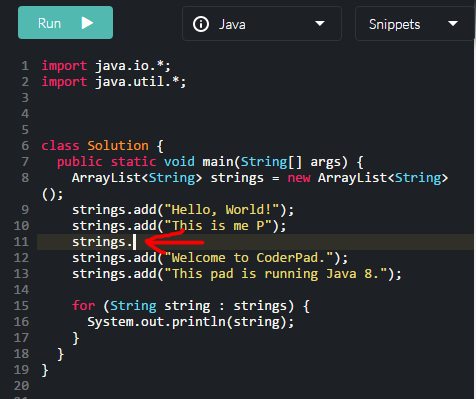476x399 pixels.
Task: Click the wrapped '();' continuation line
Action: click(x=52, y=194)
